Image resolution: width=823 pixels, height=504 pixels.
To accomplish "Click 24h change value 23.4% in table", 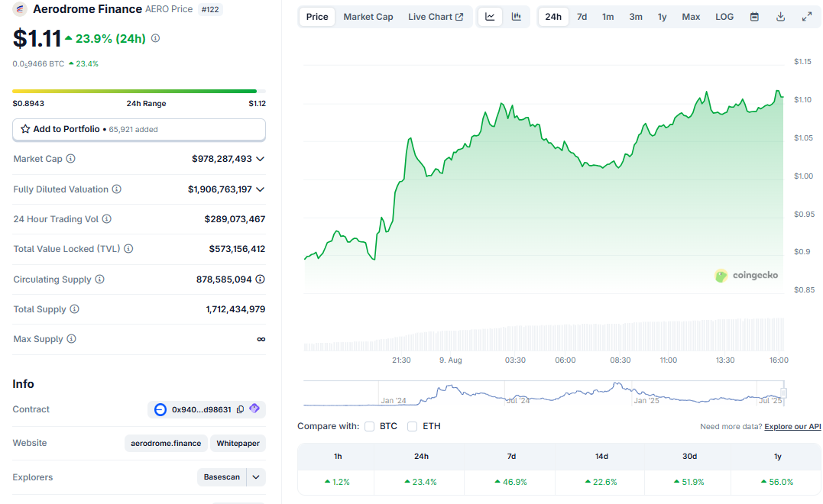I will click(420, 482).
